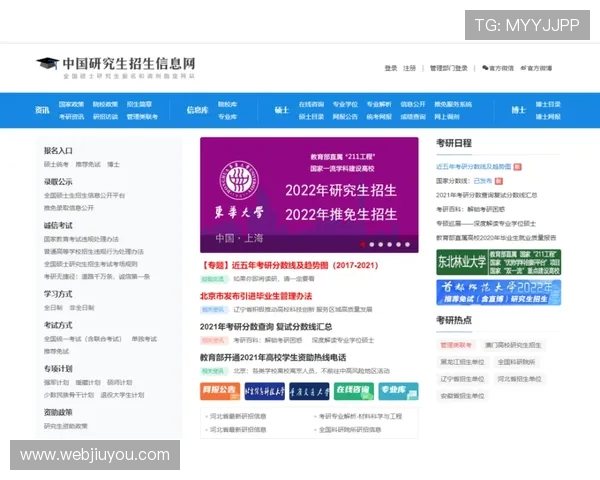Open the 2022年研究生招生 purple banner
600x480 pixels.
tap(309, 195)
